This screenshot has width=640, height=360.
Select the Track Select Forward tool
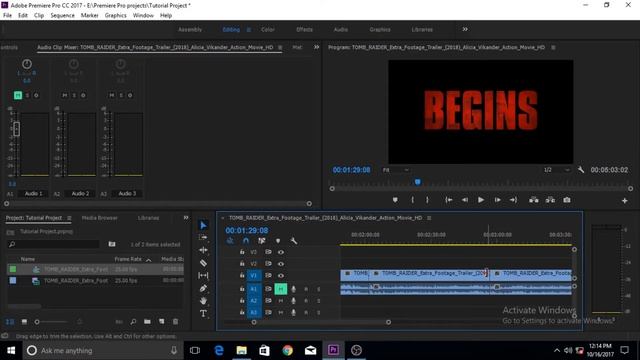[203, 238]
